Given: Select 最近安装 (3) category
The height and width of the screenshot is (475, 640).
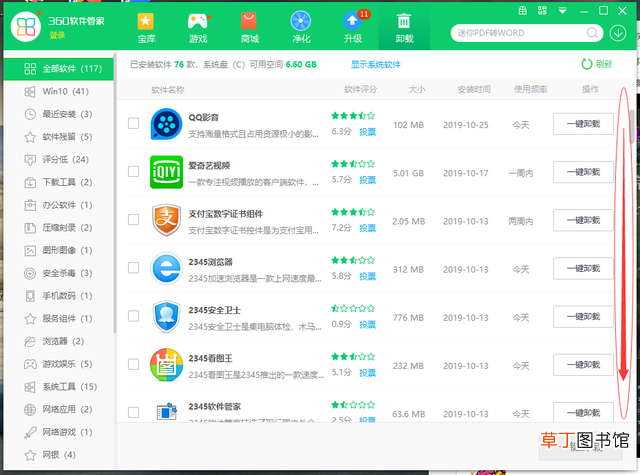Looking at the screenshot, I should pyautogui.click(x=58, y=114).
